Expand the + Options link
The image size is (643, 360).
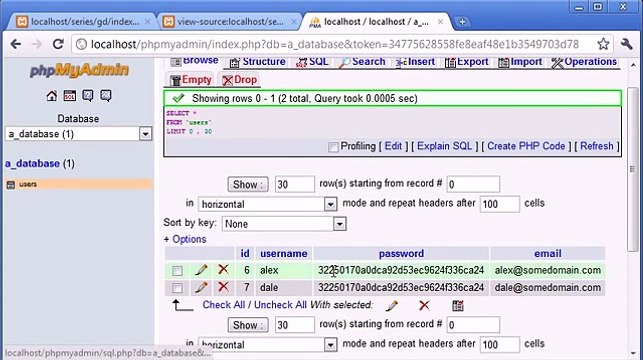(x=185, y=239)
